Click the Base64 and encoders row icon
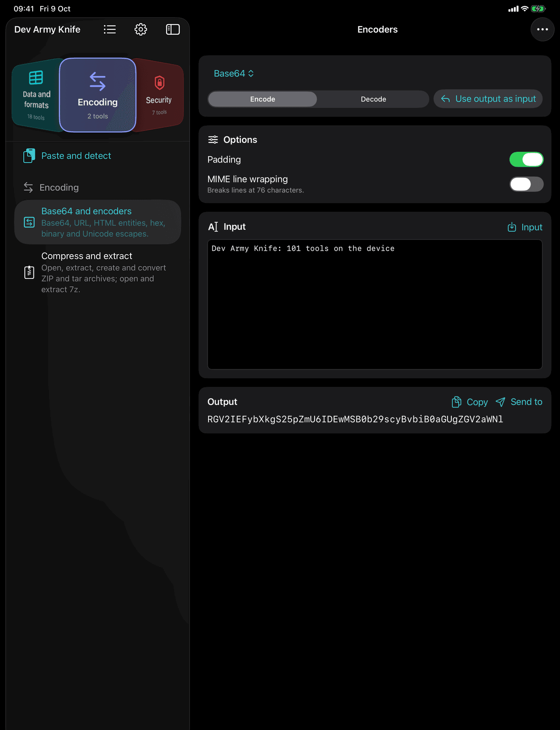This screenshot has width=560, height=730. [x=29, y=222]
